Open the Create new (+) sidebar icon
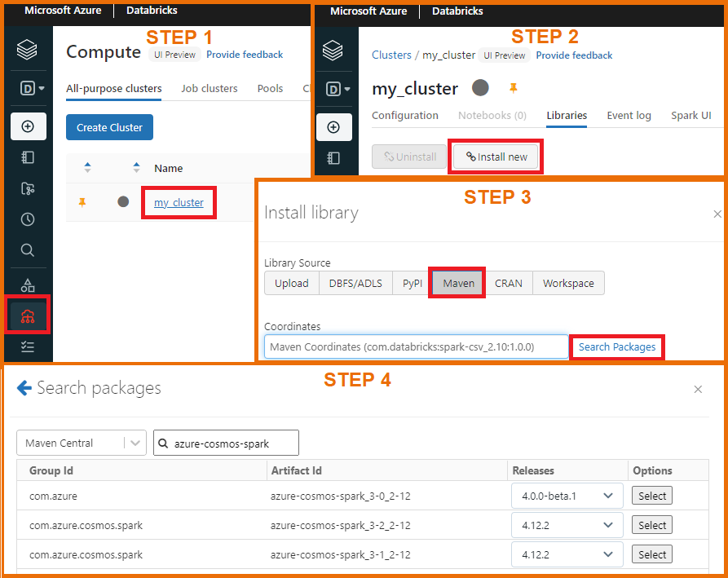The width and height of the screenshot is (728, 578). pos(28,126)
